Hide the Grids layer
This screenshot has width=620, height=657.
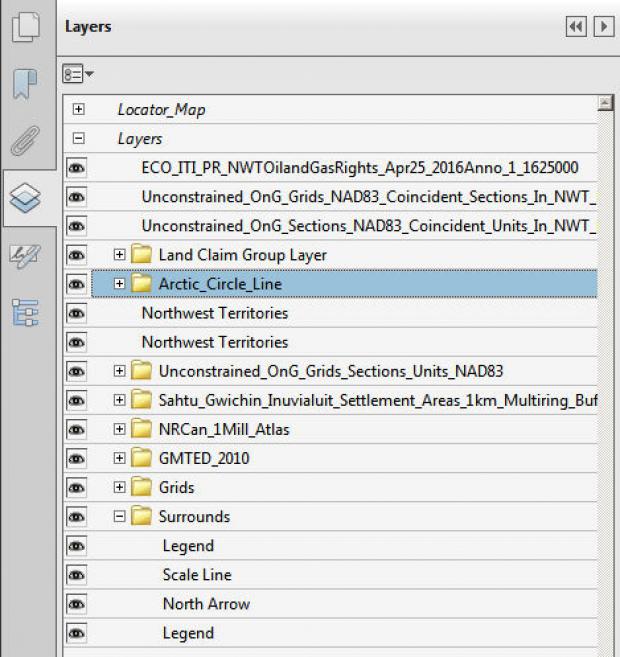click(76, 488)
